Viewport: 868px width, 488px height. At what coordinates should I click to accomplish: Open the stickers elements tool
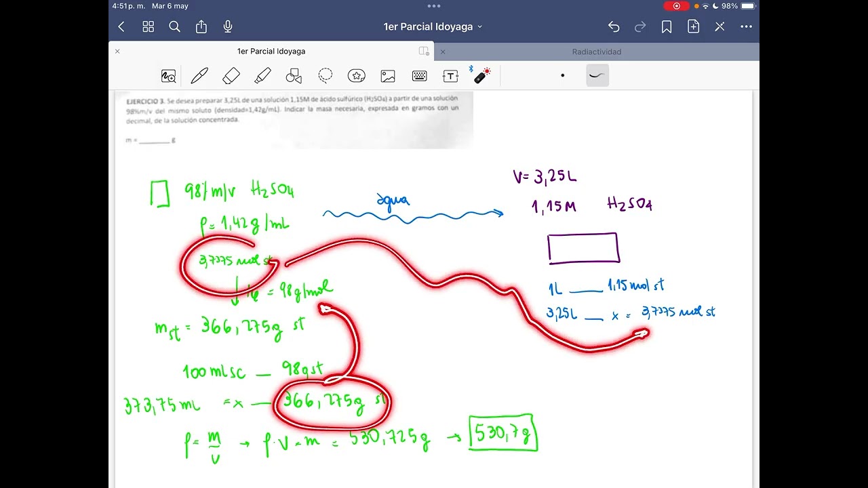[x=357, y=76]
